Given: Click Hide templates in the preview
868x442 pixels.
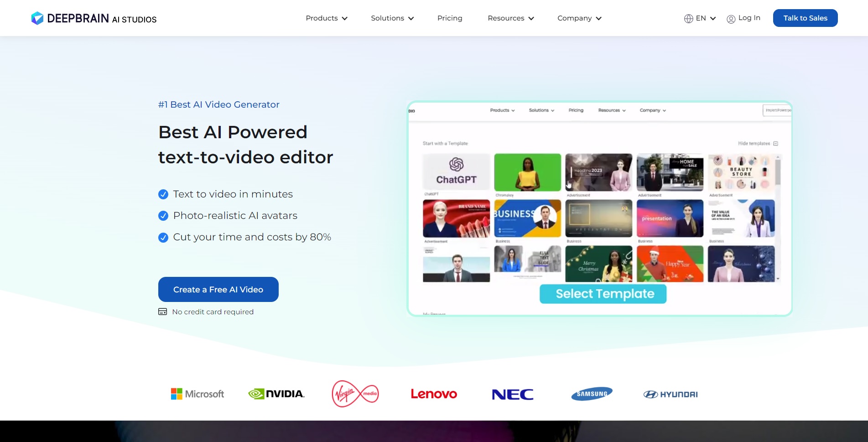Looking at the screenshot, I should (x=754, y=143).
